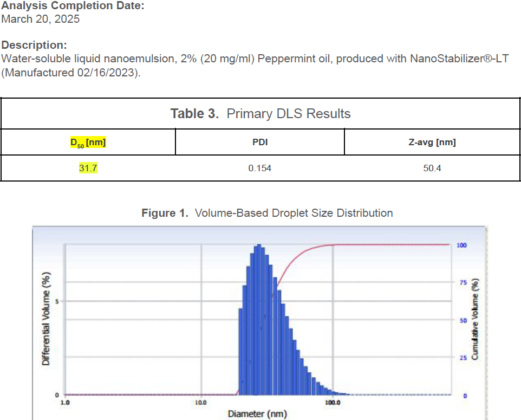Click the '10.0' x-axis tick label

201,403
